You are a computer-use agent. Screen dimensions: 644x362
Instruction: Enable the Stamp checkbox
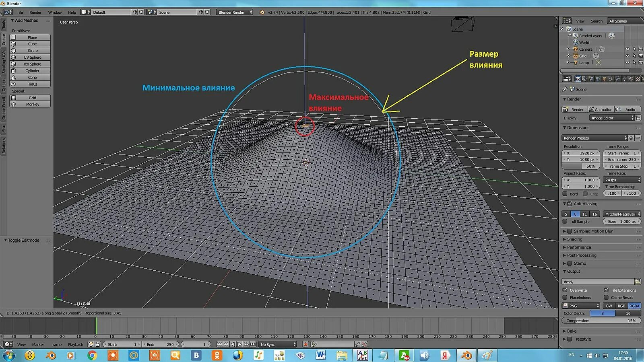click(x=570, y=263)
